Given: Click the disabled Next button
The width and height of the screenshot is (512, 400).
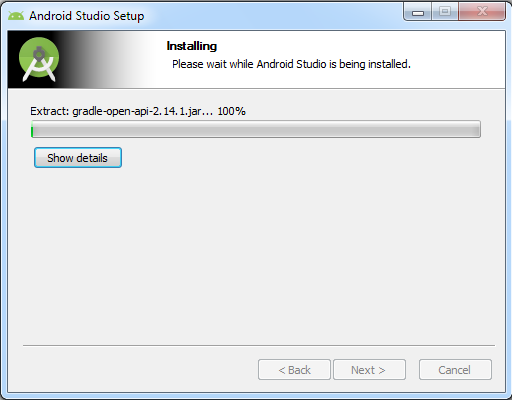Looking at the screenshot, I should (369, 370).
